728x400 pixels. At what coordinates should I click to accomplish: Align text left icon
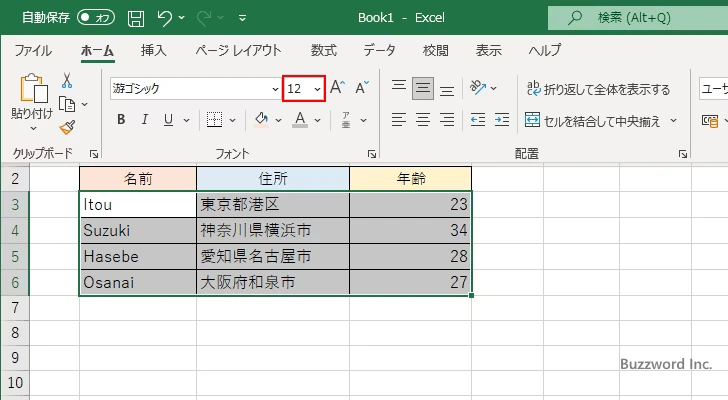point(399,120)
